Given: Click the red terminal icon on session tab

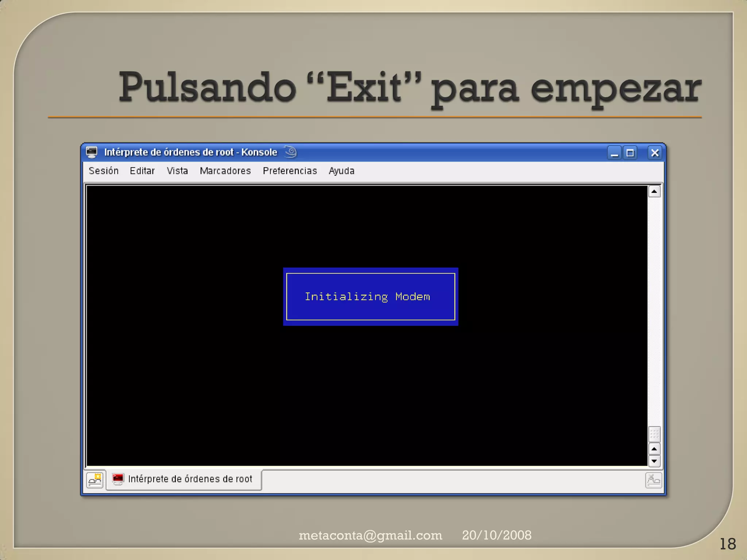Looking at the screenshot, I should (118, 479).
